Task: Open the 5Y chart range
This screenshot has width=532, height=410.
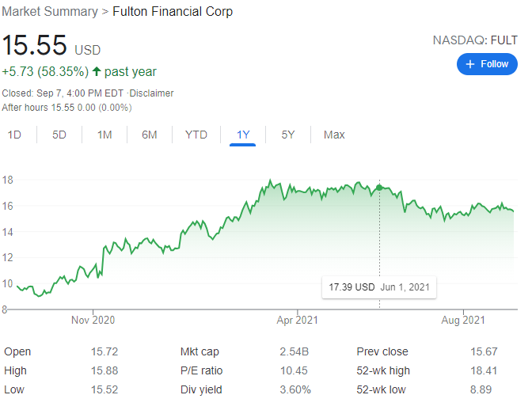Action: (x=288, y=135)
